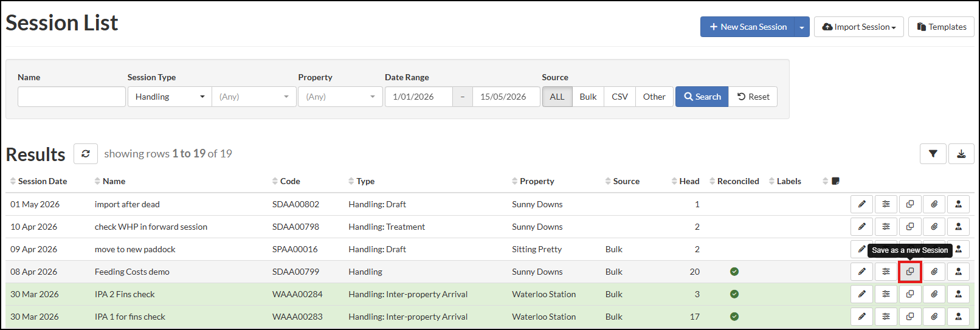The width and height of the screenshot is (980, 330).
Task: Duplicate 'IPA 1 for fins check' session
Action: 910,317
